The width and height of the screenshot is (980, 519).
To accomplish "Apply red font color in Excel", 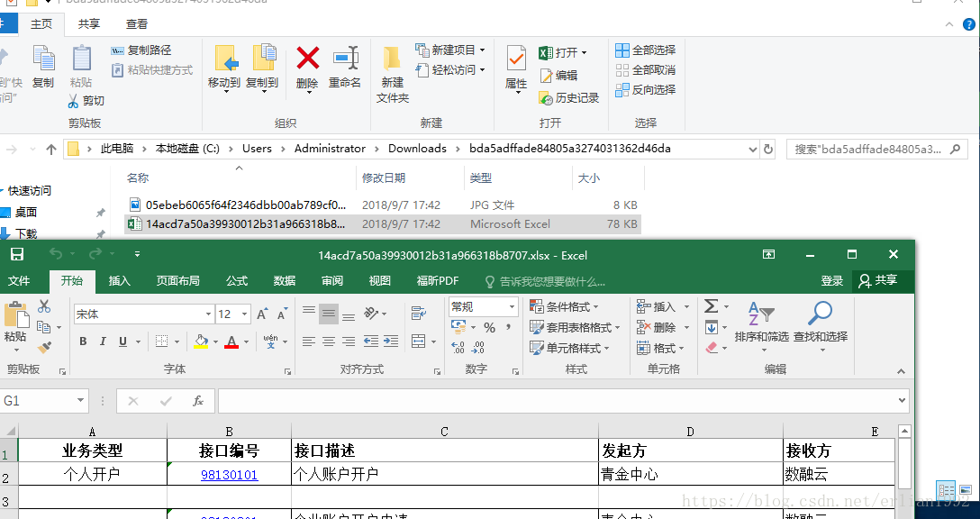I will tap(231, 341).
